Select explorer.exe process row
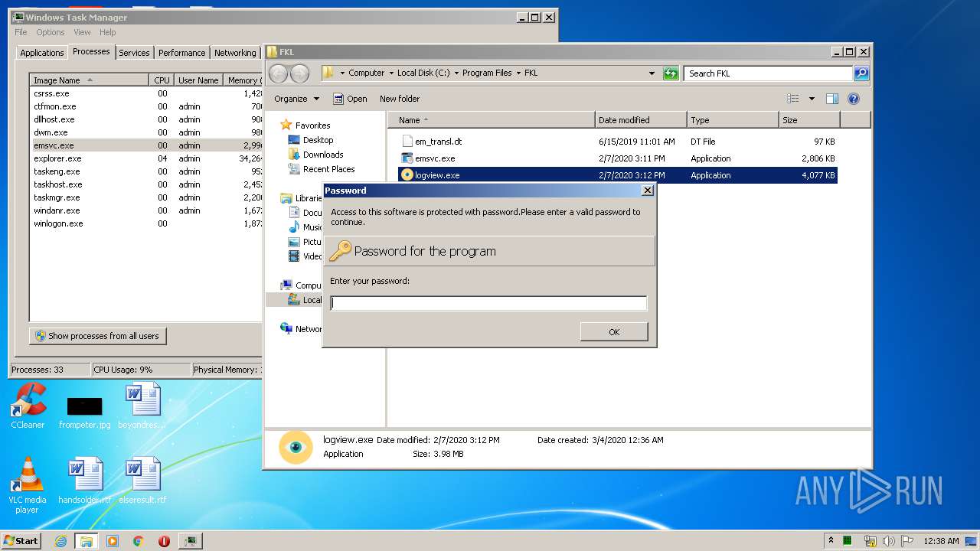The height and width of the screenshot is (551, 980). pos(146,158)
